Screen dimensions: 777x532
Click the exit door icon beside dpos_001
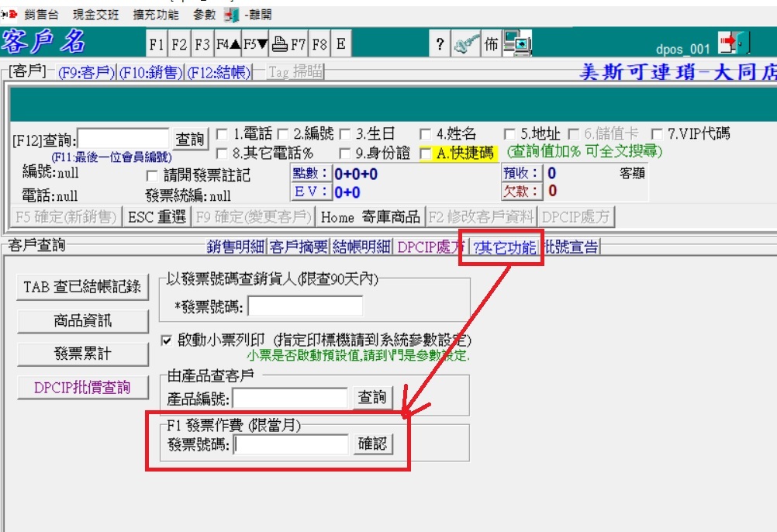[x=734, y=43]
